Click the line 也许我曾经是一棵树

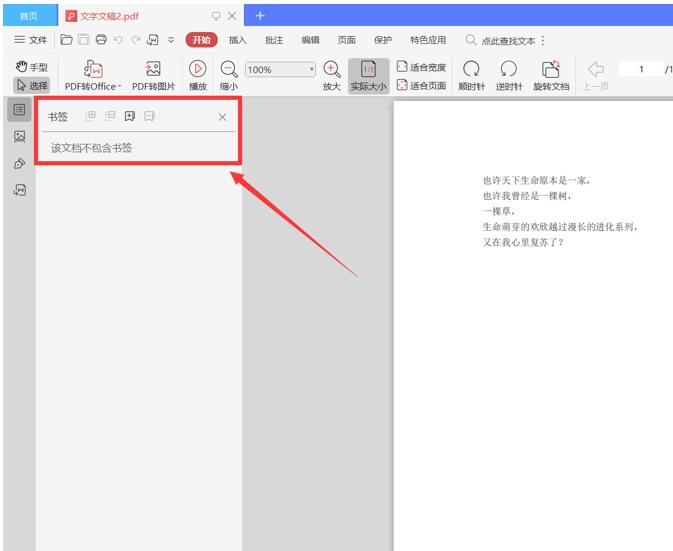coord(527,196)
